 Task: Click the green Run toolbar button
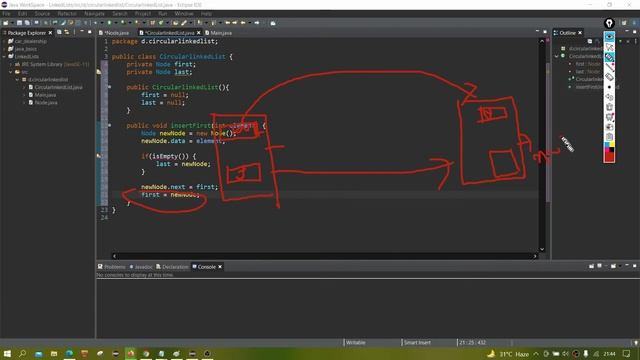[109, 23]
